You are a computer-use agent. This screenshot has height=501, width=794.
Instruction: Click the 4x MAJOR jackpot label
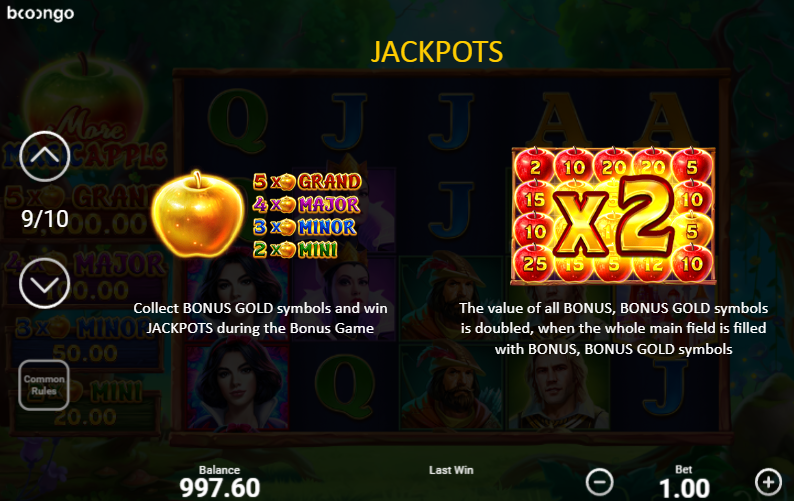306,204
